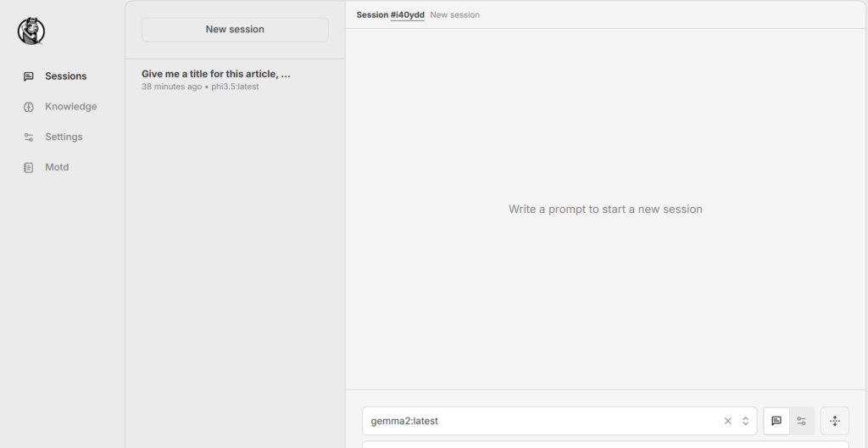Go to the Knowledge section

click(x=70, y=107)
